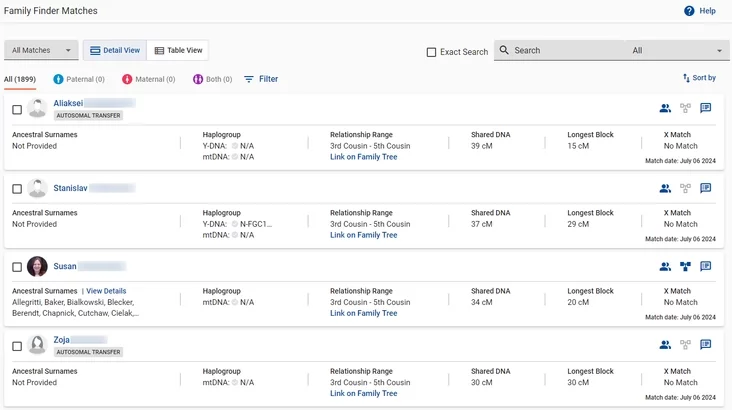This screenshot has height=410, width=732.
Task: Switch to Table View
Action: pyautogui.click(x=178, y=50)
